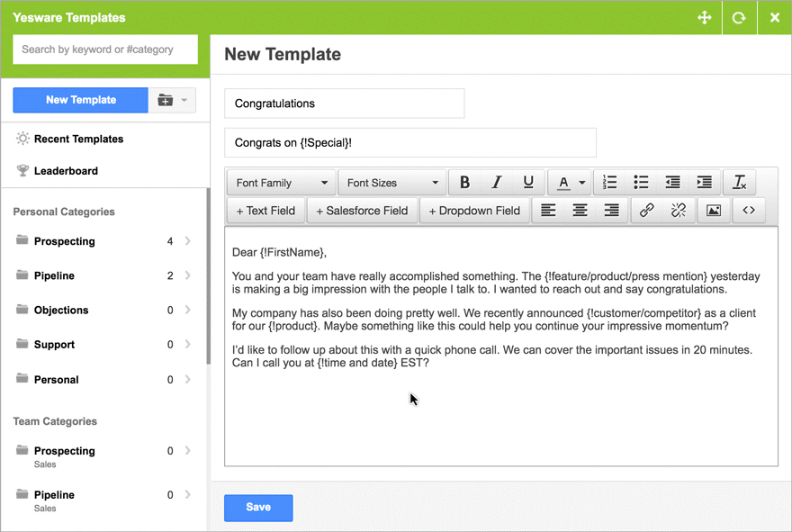
Task: Click the insert link icon
Action: pyautogui.click(x=646, y=211)
